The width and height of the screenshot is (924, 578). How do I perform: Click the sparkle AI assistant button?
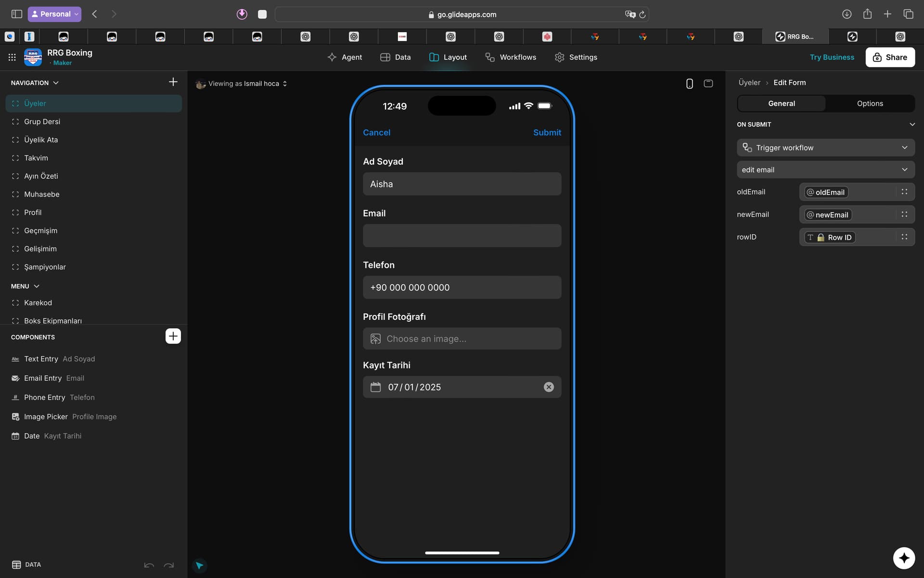click(903, 558)
